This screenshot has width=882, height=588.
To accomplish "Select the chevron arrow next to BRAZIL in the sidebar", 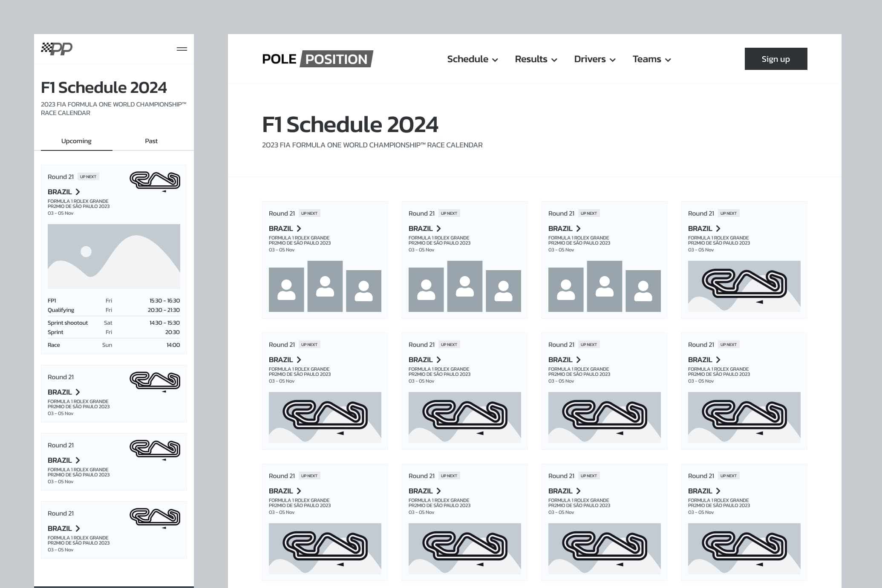I will pyautogui.click(x=78, y=192).
